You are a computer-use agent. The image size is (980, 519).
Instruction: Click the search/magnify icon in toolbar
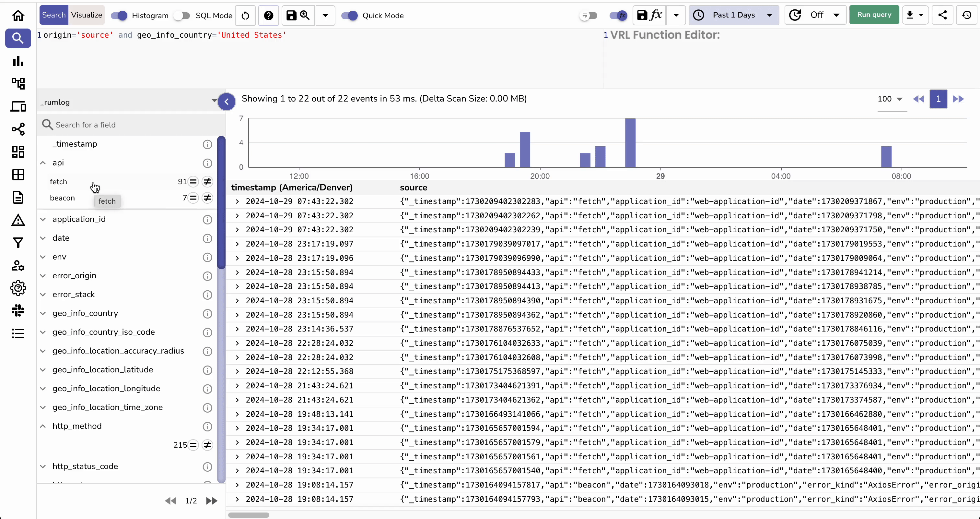point(305,15)
